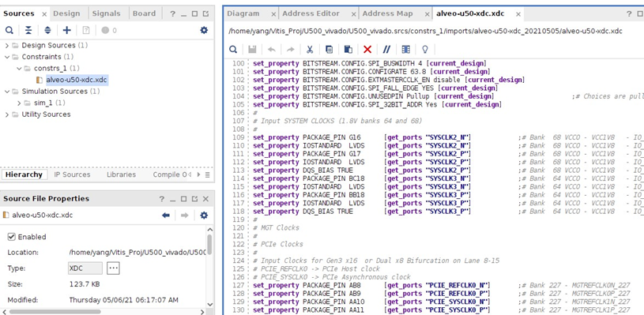The height and width of the screenshot is (315, 644).
Task: Click the Expand All icon in Sources
Action: coord(47,30)
